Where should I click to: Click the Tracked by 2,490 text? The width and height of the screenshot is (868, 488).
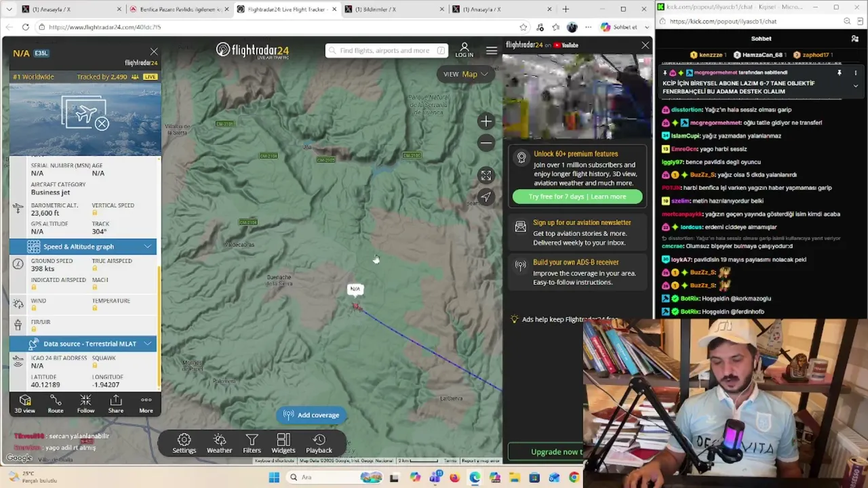coord(102,77)
